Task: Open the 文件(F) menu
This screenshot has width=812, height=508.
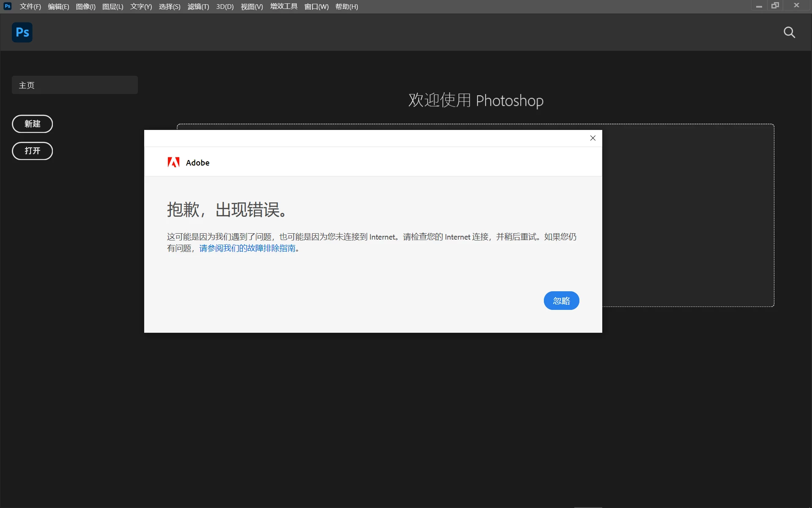Action: click(x=30, y=7)
